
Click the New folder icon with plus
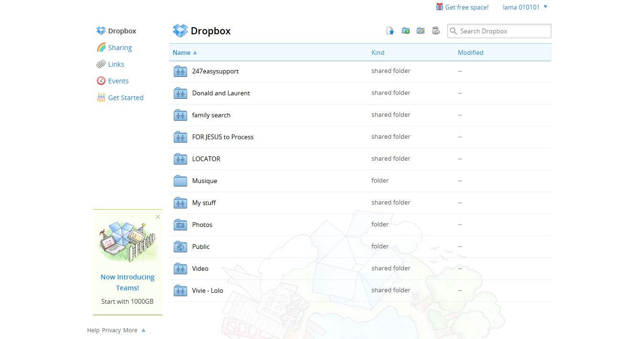tap(406, 31)
